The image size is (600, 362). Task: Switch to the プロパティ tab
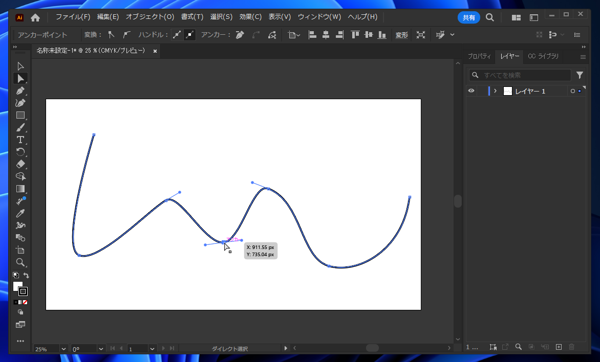click(x=479, y=56)
